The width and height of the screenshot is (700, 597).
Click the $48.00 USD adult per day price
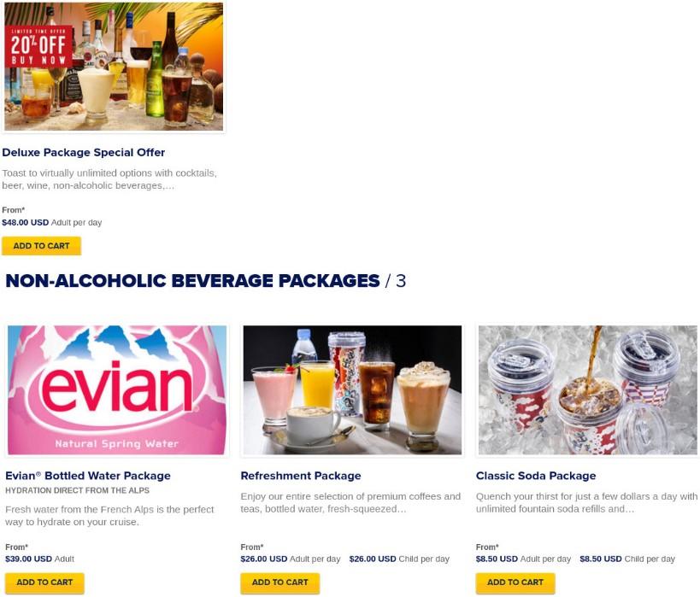point(52,222)
